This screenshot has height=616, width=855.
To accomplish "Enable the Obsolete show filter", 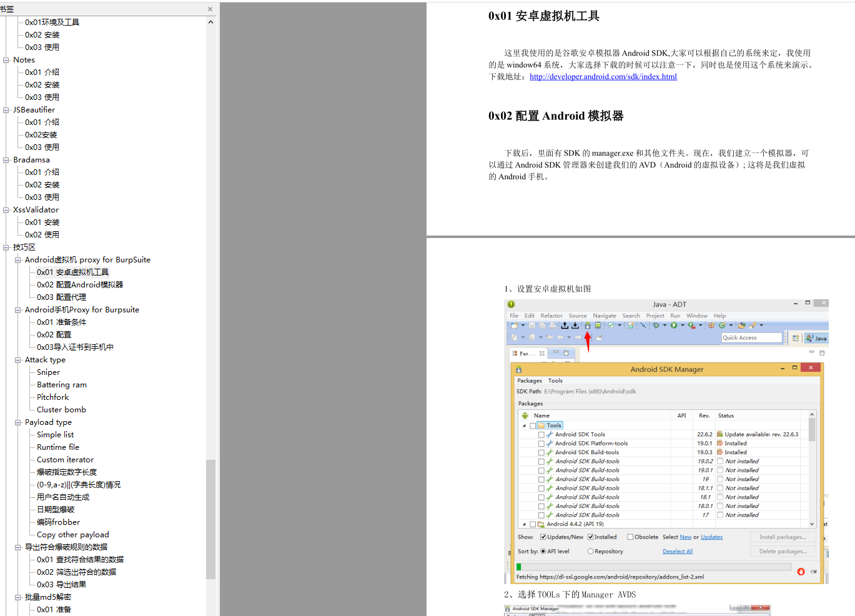I will point(631,537).
